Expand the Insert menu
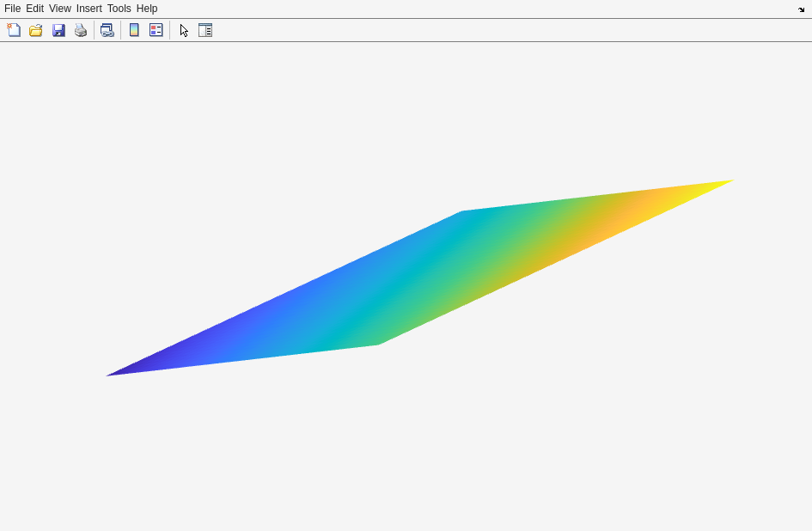 (89, 9)
